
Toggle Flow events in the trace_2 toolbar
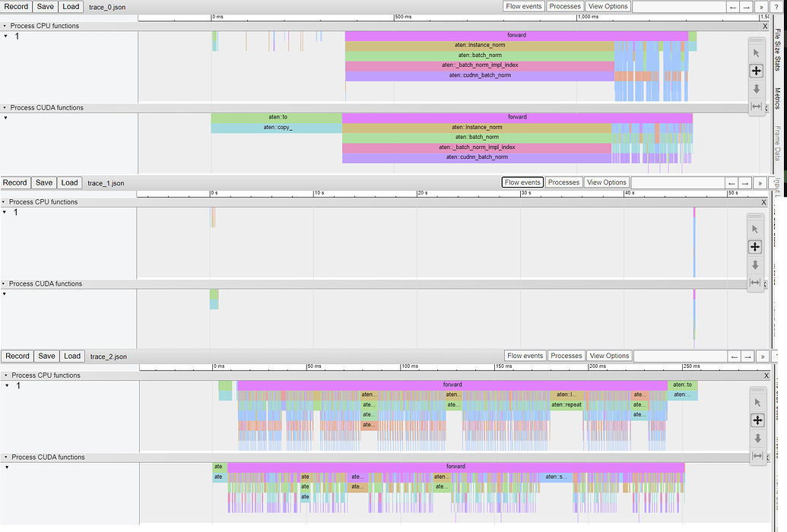point(525,356)
